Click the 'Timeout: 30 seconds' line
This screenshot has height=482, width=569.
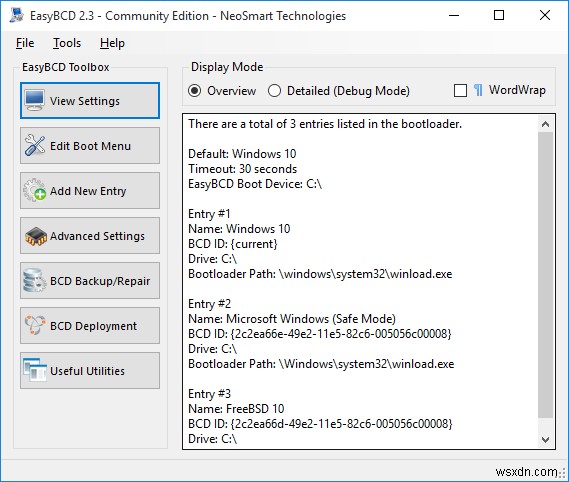click(x=242, y=169)
